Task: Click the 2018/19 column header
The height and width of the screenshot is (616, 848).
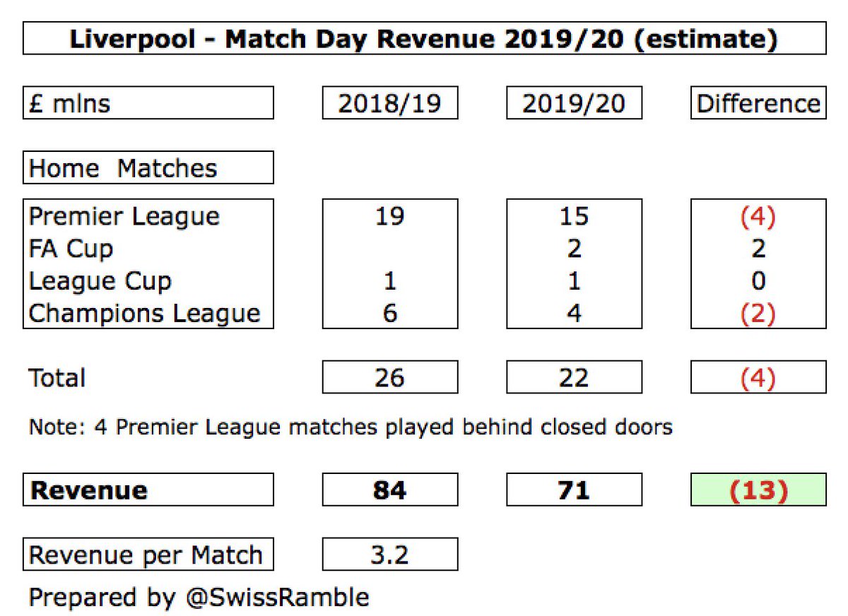Action: [x=390, y=103]
